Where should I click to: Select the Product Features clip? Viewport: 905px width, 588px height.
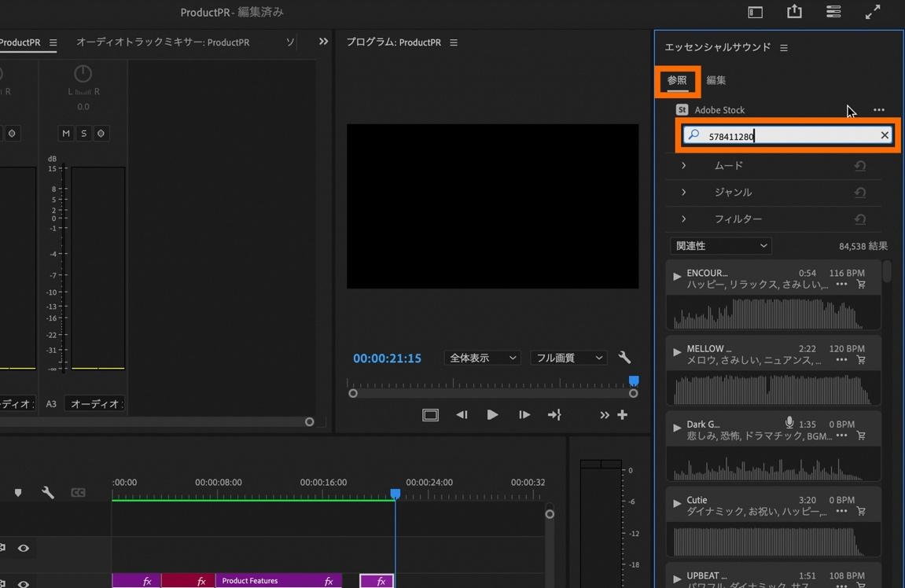point(279,580)
